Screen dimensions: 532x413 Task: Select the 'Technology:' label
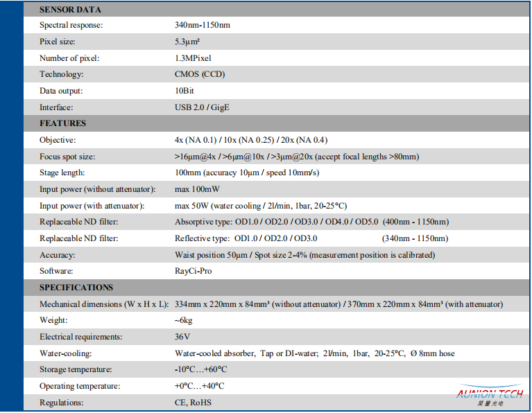click(62, 74)
